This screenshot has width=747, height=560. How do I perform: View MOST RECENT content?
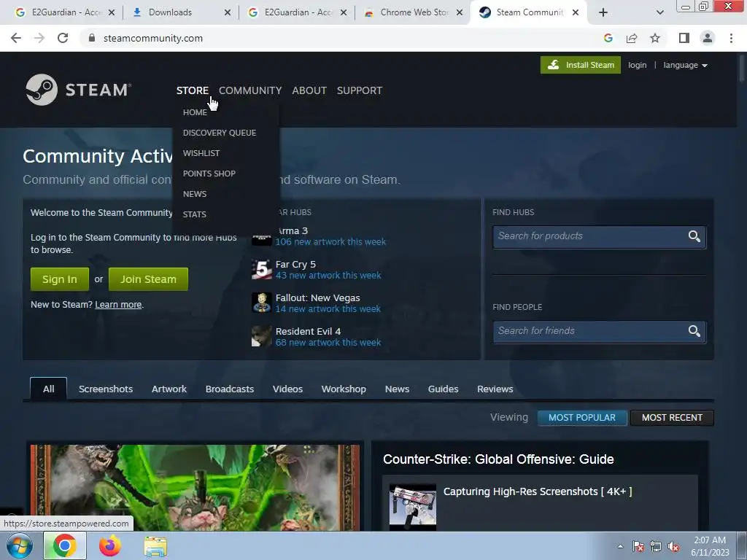click(672, 418)
